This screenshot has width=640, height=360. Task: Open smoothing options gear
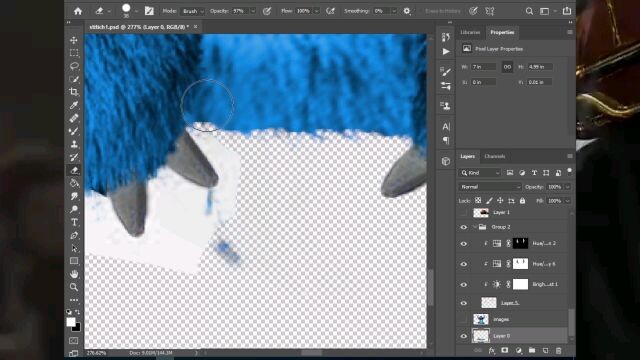tap(407, 11)
